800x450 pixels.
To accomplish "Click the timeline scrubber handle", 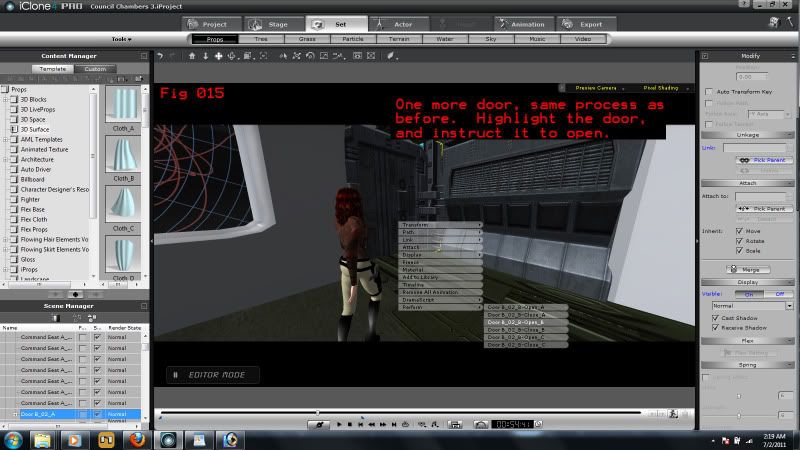I will pyautogui.click(x=317, y=412).
